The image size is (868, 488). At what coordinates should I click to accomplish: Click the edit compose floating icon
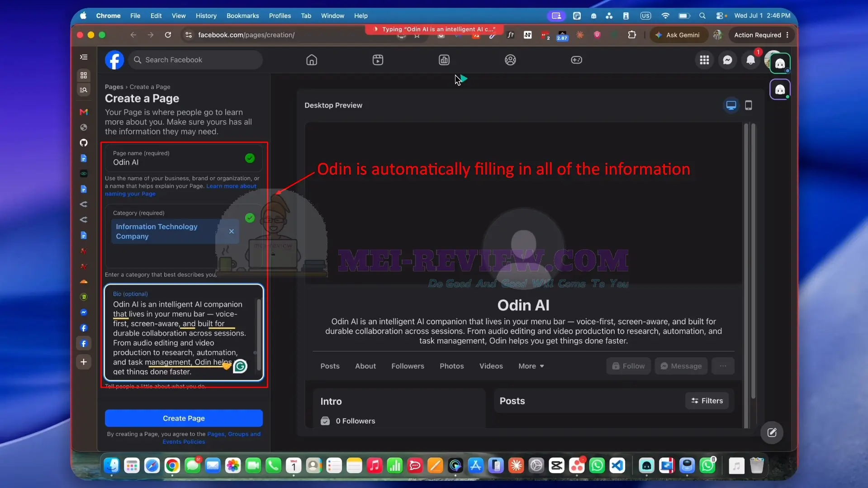pos(772,433)
